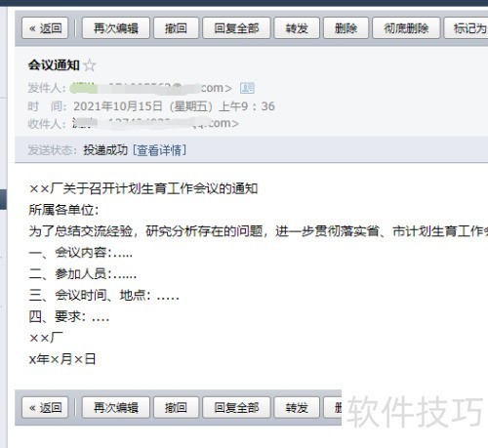The image size is (488, 448).
Task: Click the 彻底删除 button
Action: click(406, 28)
